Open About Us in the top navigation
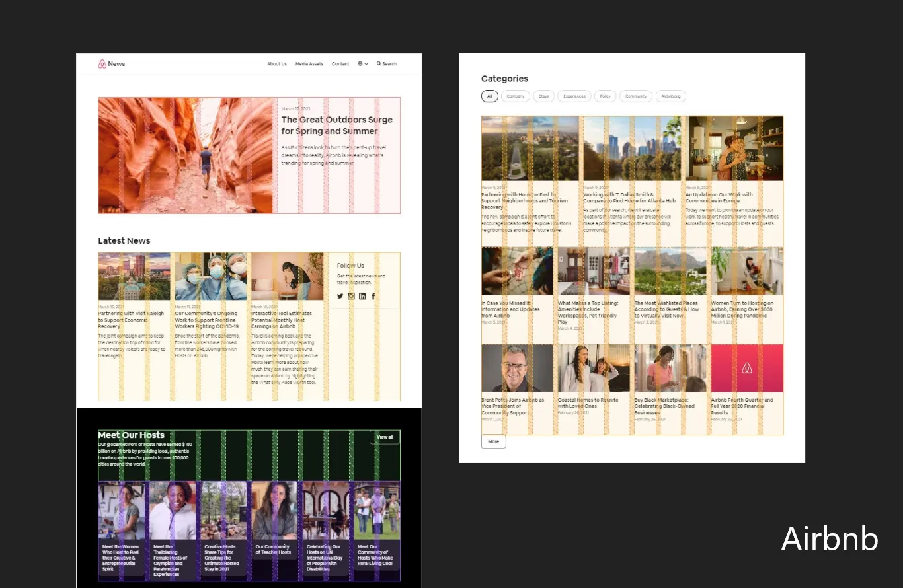 pos(276,64)
